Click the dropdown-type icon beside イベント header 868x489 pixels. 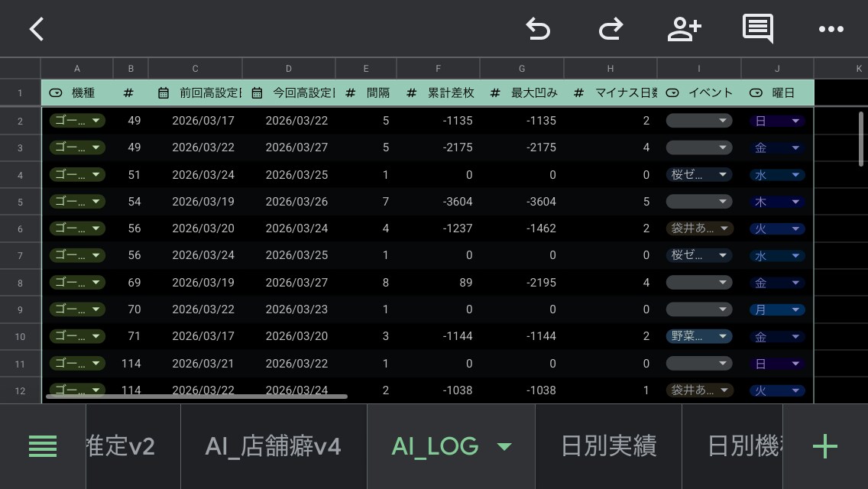pyautogui.click(x=672, y=93)
